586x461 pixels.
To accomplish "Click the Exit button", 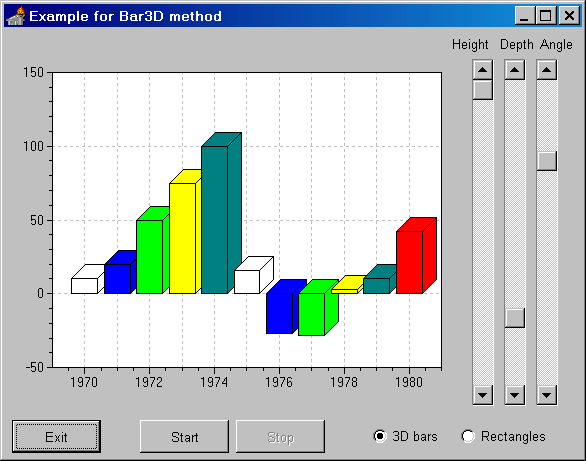I will [56, 437].
